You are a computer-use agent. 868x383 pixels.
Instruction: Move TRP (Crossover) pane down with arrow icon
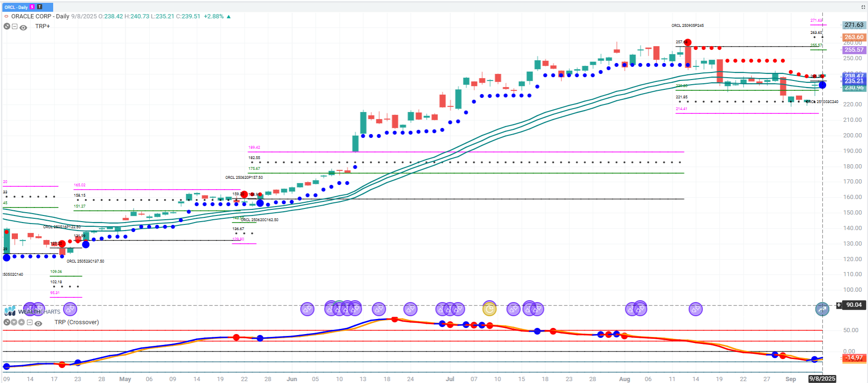(14, 322)
